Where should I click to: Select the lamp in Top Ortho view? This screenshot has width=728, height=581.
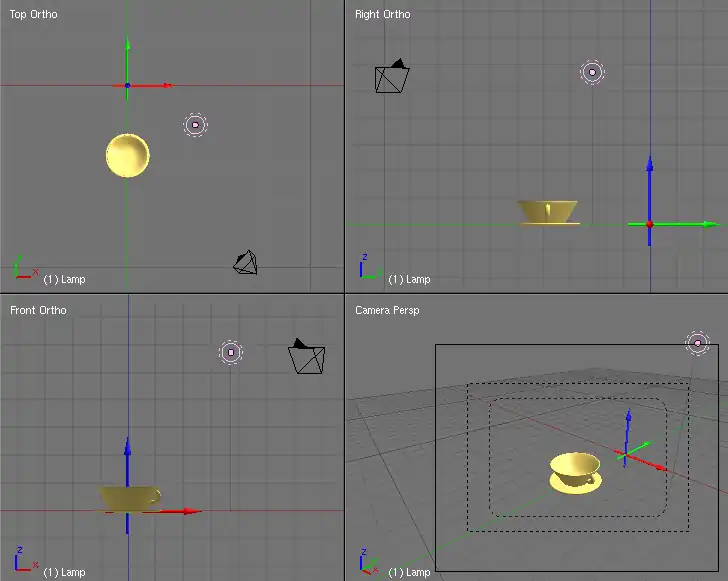pos(195,125)
